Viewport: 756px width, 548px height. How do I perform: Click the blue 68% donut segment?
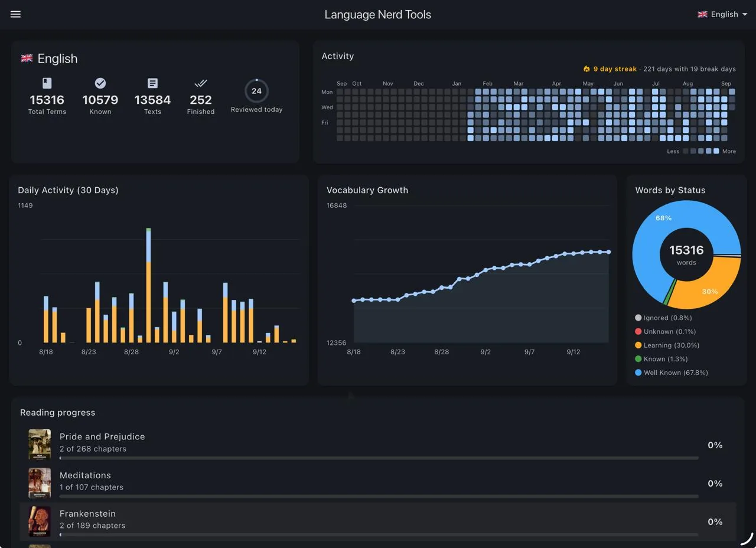click(656, 230)
